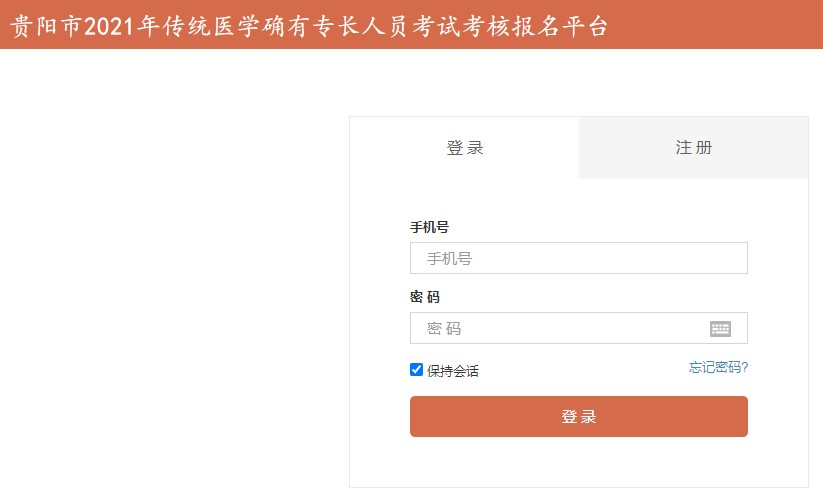
Task: Click the bold 密码 field label
Action: tap(424, 297)
